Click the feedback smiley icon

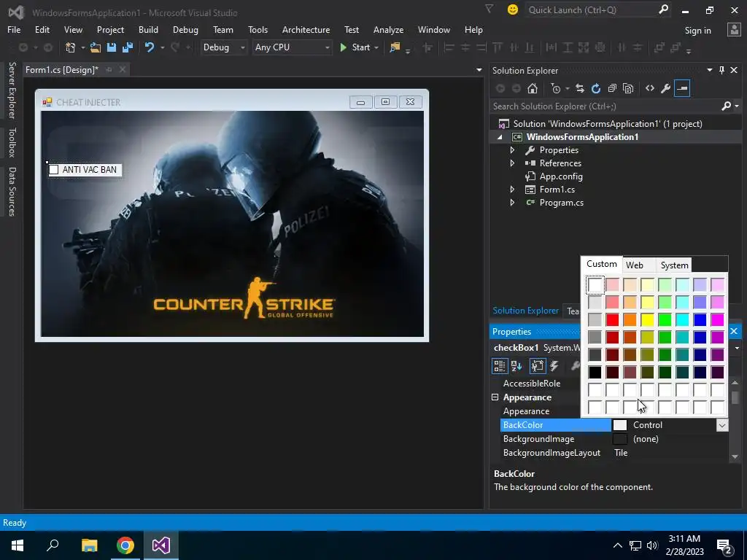point(513,9)
